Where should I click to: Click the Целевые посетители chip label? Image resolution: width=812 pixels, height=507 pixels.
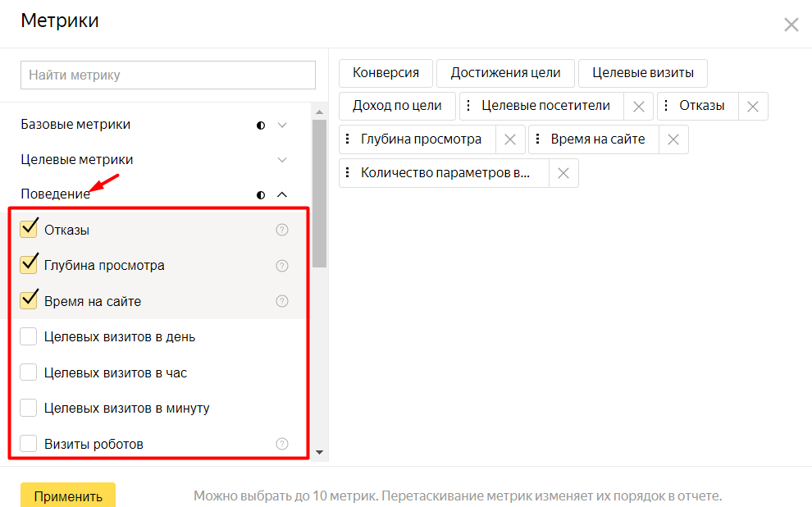pyautogui.click(x=545, y=106)
